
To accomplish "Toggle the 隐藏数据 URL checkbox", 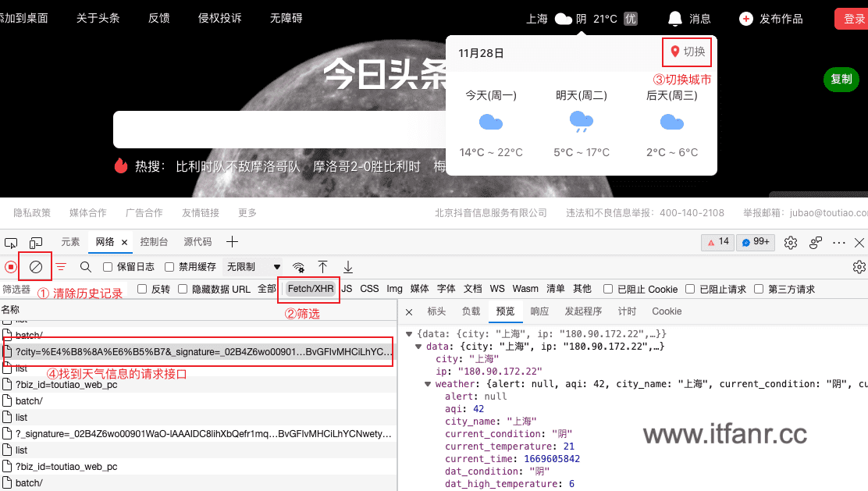I will point(183,289).
